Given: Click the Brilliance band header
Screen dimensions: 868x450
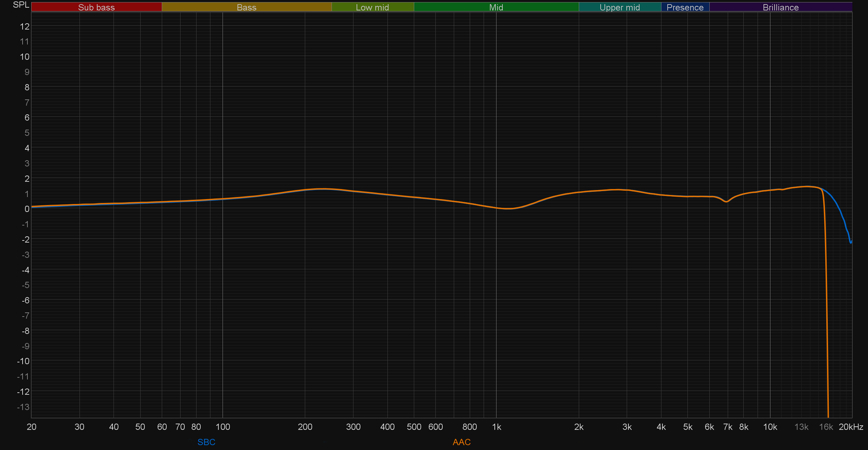Looking at the screenshot, I should pos(781,7).
